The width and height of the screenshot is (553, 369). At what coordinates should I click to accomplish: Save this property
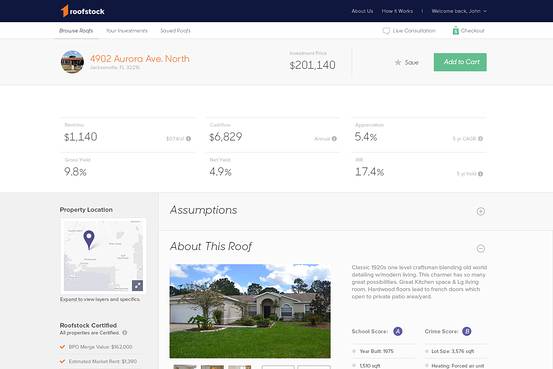pyautogui.click(x=411, y=62)
